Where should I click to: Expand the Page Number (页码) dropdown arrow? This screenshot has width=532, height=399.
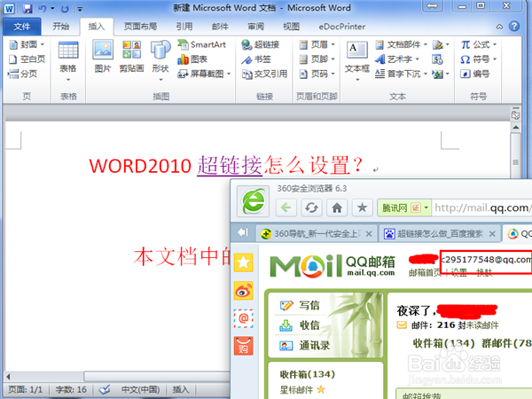click(x=332, y=74)
